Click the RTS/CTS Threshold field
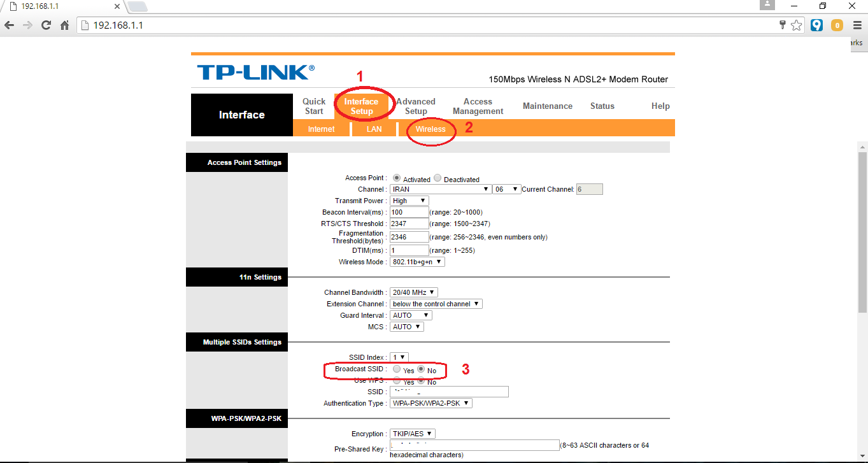Screen dimensions: 868x463 pos(409,224)
